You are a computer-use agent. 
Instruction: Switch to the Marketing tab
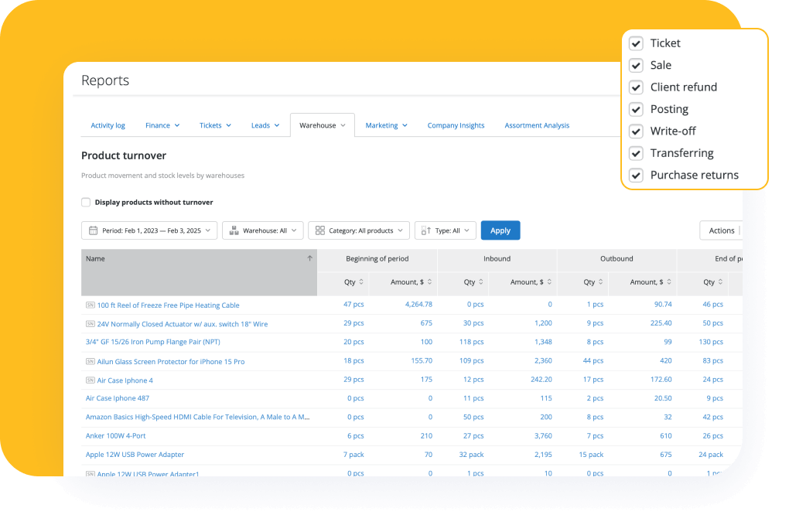(x=382, y=124)
